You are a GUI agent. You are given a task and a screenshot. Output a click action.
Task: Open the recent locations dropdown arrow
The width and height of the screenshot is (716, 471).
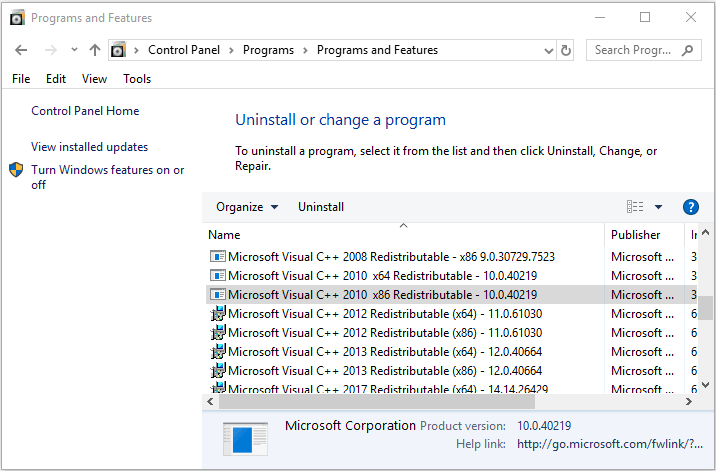click(x=74, y=49)
